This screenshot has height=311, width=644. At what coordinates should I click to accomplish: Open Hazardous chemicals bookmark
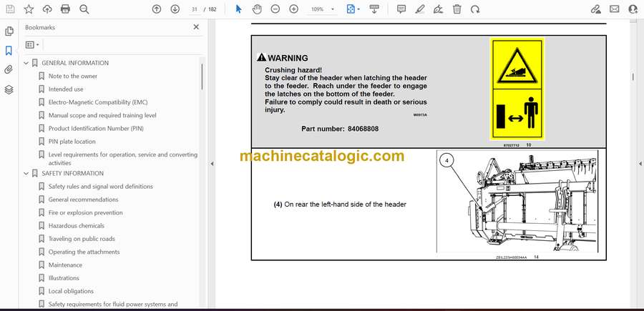point(77,226)
